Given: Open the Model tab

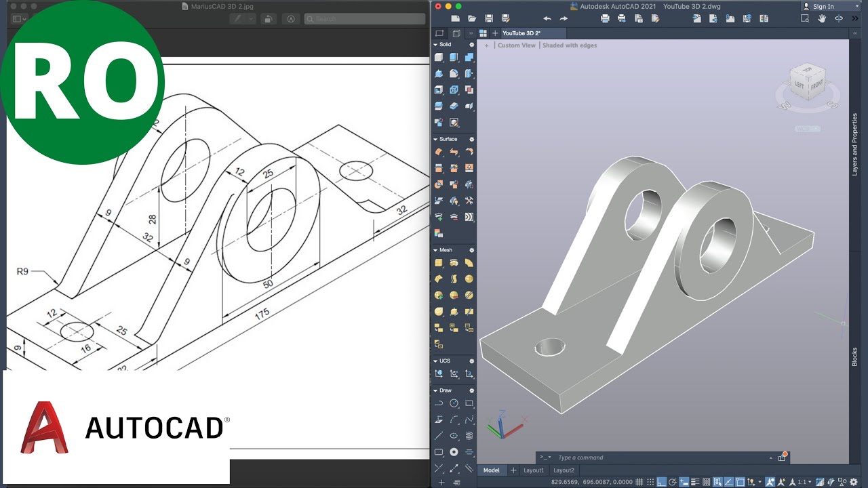Looking at the screenshot, I should 491,470.
